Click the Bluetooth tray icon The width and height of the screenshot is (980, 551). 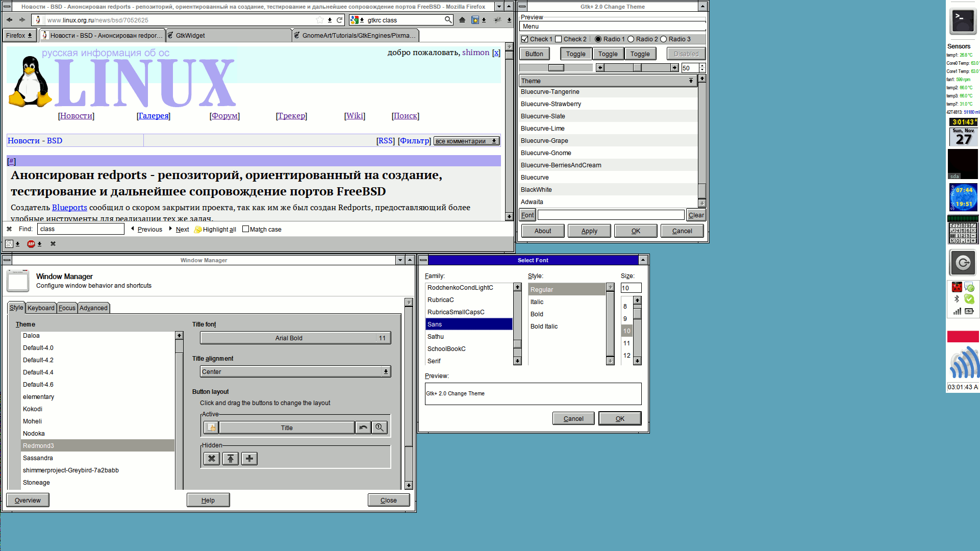[x=957, y=299]
